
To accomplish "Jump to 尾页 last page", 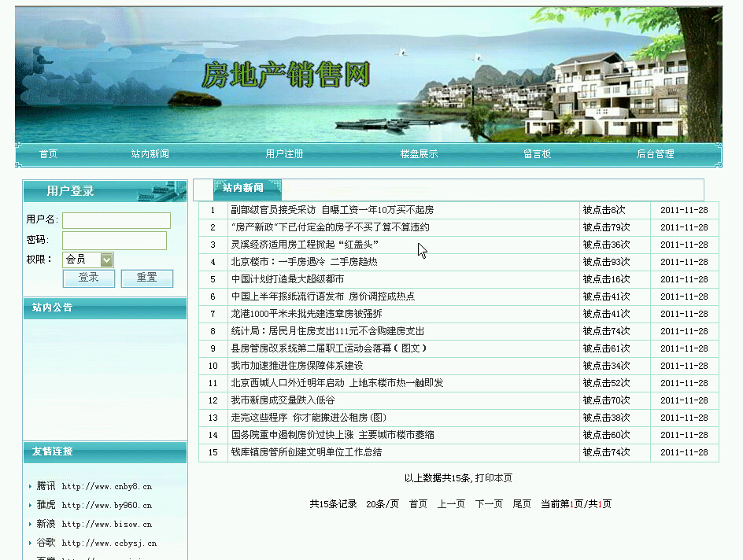I will point(522,503).
